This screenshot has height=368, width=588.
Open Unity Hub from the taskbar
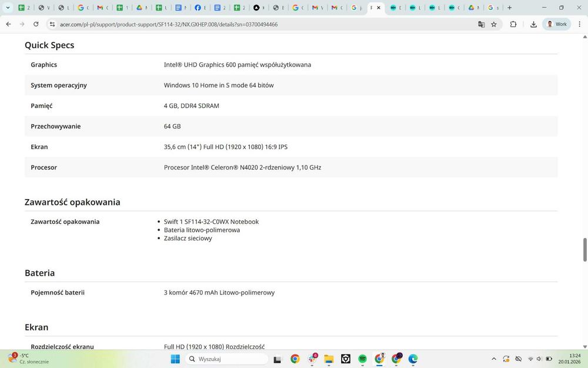[x=345, y=359]
